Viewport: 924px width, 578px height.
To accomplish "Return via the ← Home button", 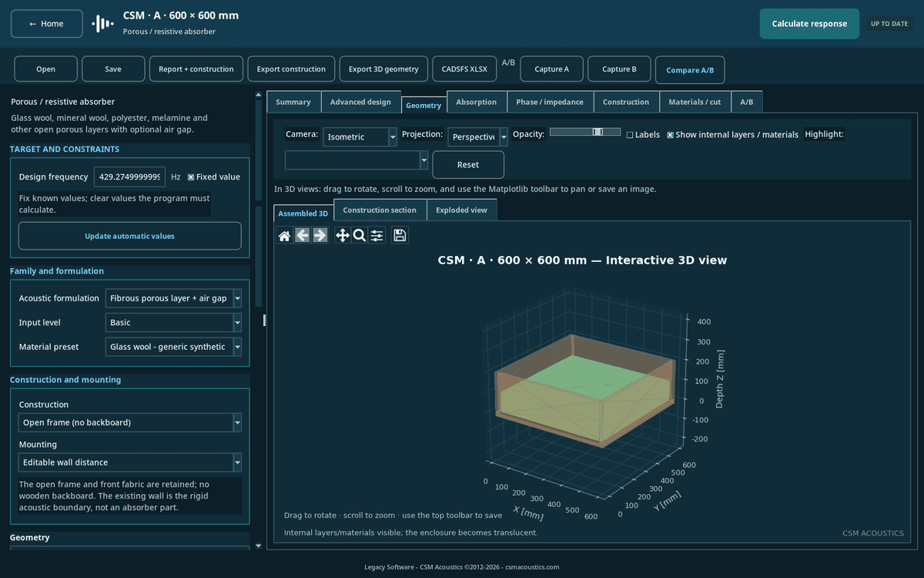I will [46, 24].
